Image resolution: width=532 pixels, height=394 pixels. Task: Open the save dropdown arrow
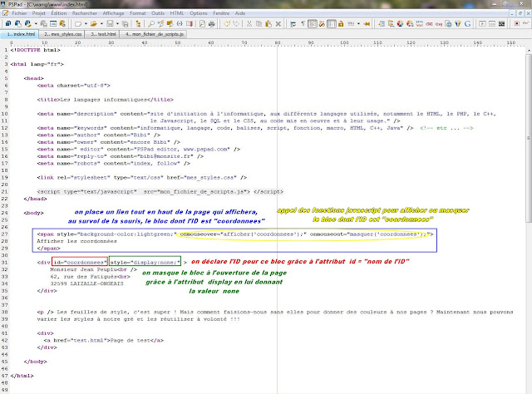pyautogui.click(x=117, y=24)
